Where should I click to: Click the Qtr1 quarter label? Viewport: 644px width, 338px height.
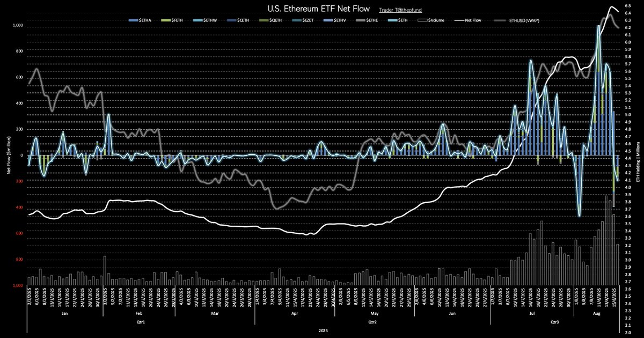tap(141, 321)
